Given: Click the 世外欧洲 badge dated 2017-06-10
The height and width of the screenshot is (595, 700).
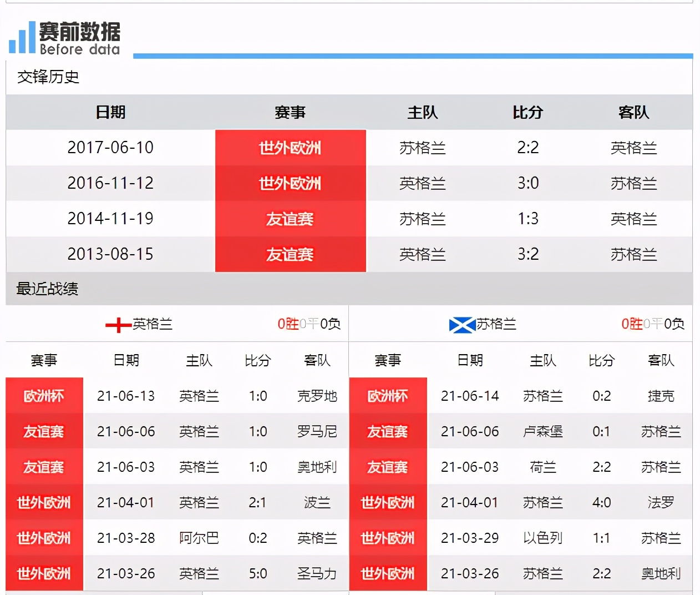Looking at the screenshot, I should click(290, 148).
